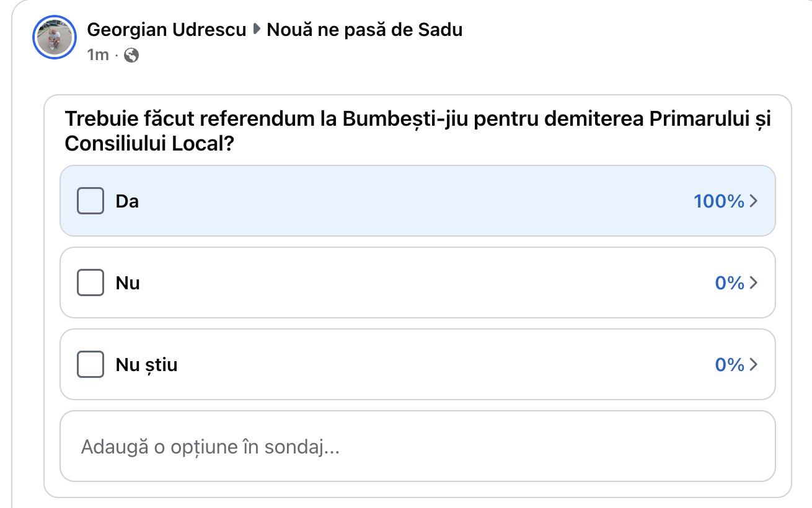Open Georgian Udrescu's profile picture

55,37
